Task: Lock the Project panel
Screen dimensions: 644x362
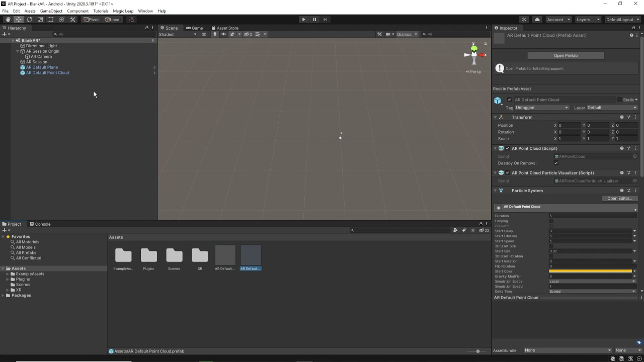Action: click(480, 224)
